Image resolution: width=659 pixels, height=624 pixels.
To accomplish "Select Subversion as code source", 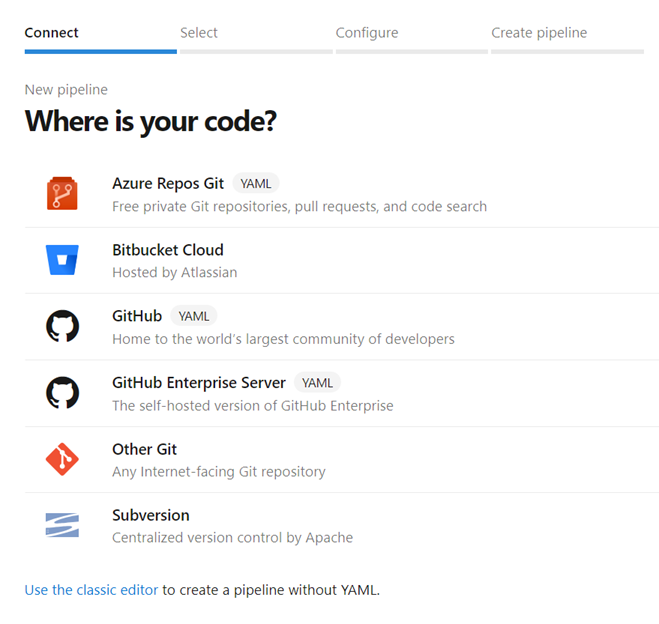I will (x=151, y=516).
